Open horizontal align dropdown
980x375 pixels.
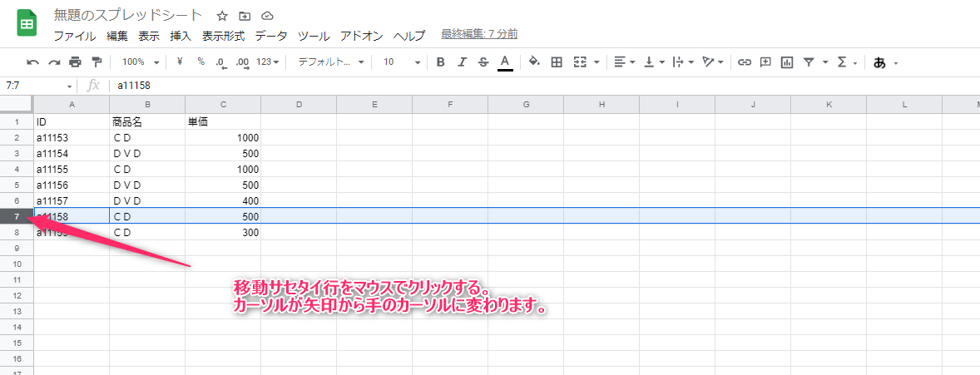(x=625, y=62)
